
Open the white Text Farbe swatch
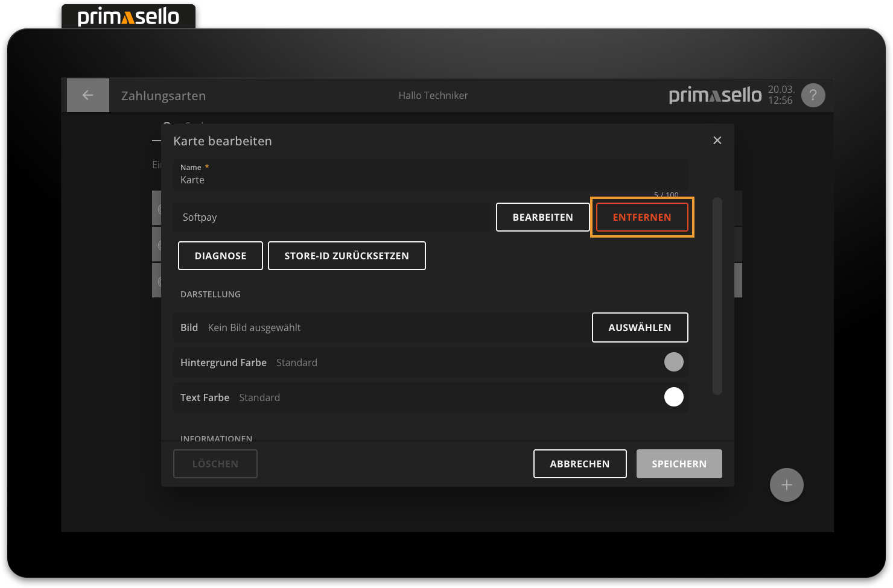tap(673, 397)
